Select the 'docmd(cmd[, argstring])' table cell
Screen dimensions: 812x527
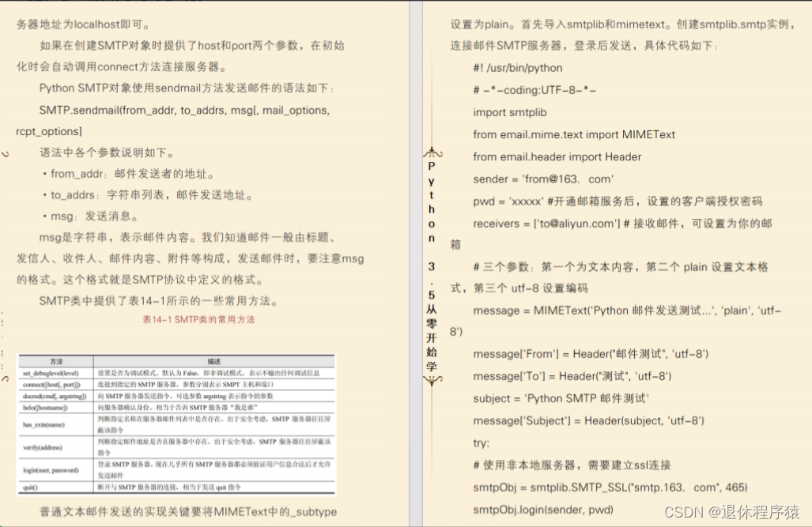(56, 396)
